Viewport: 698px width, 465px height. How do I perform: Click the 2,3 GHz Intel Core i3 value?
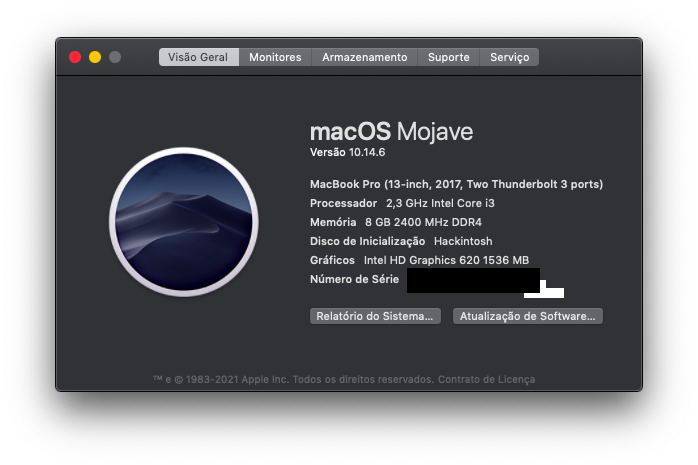pyautogui.click(x=440, y=203)
